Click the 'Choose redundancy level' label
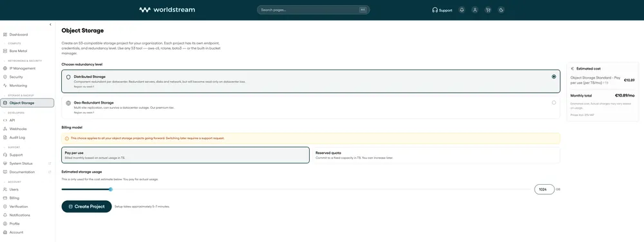Screen dimensions: 644x242 point(82,64)
